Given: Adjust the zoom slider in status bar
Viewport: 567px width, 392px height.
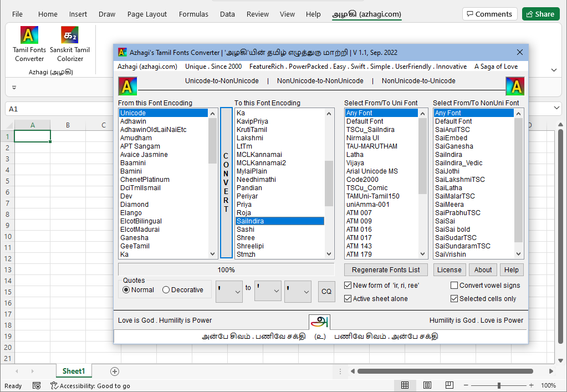Looking at the screenshot, I should (499, 385).
